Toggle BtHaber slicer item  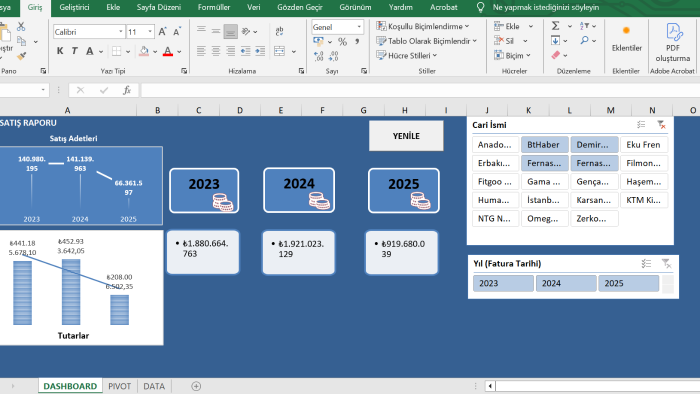coord(545,145)
